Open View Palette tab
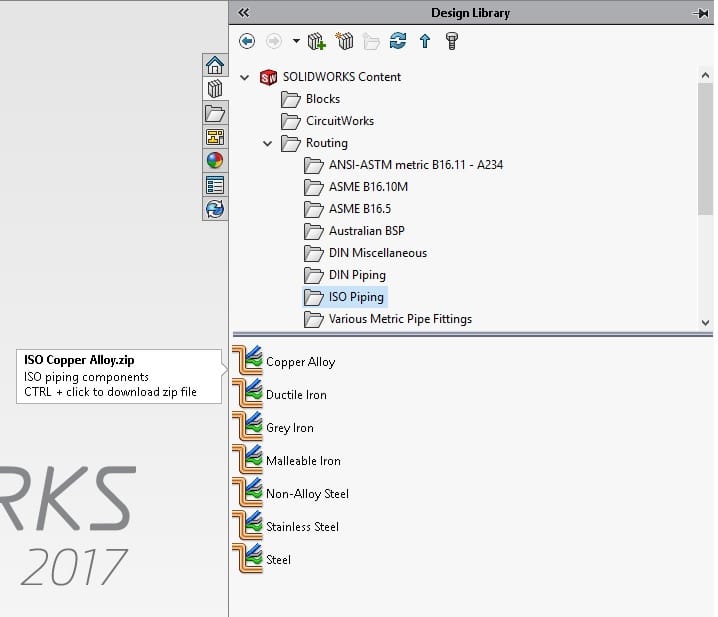The height and width of the screenshot is (617, 718). click(x=214, y=137)
